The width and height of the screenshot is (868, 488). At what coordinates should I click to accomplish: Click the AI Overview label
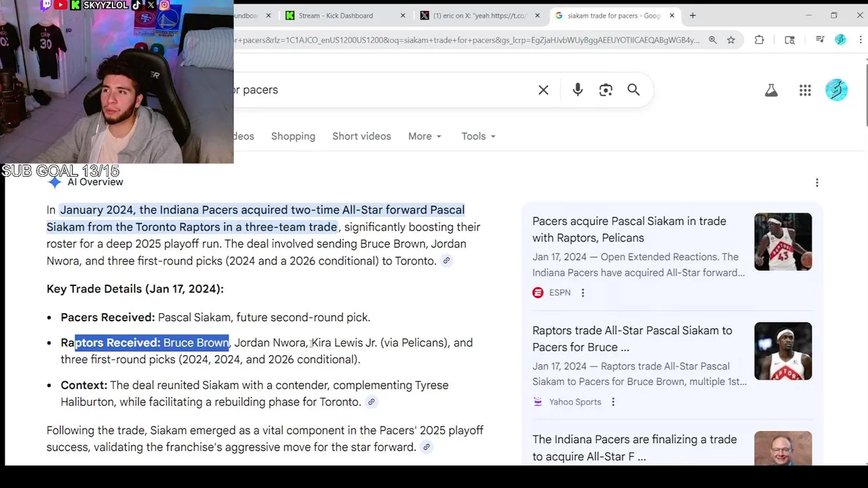pyautogui.click(x=96, y=182)
